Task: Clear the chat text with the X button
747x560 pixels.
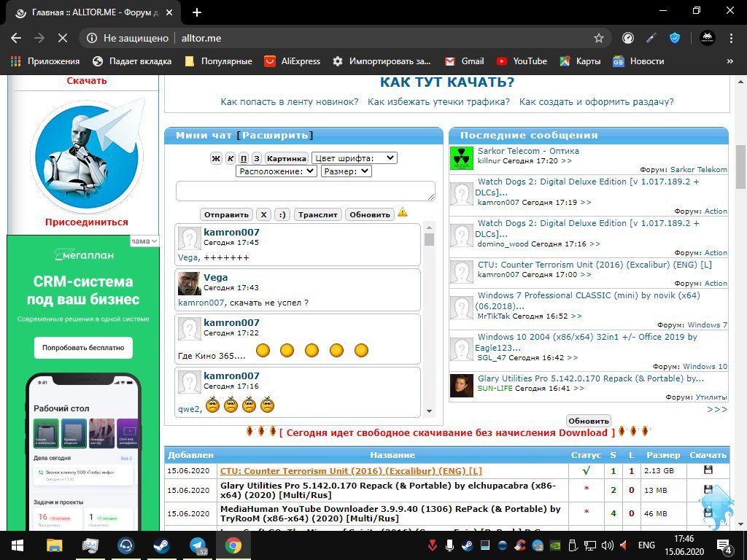Action: pyautogui.click(x=263, y=215)
